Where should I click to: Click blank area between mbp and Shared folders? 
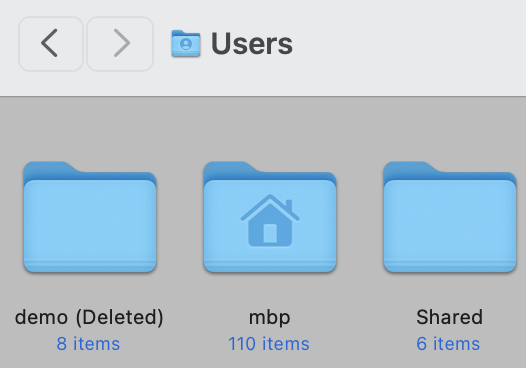[360, 218]
